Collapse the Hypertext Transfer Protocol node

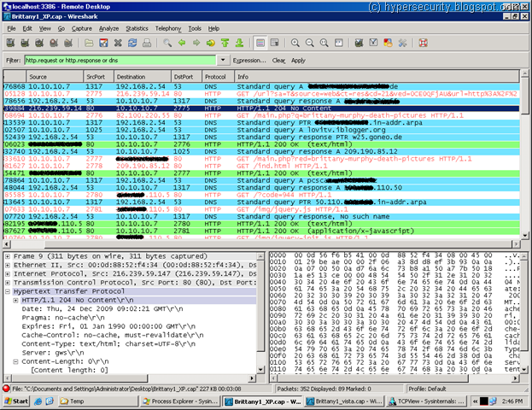8,291
